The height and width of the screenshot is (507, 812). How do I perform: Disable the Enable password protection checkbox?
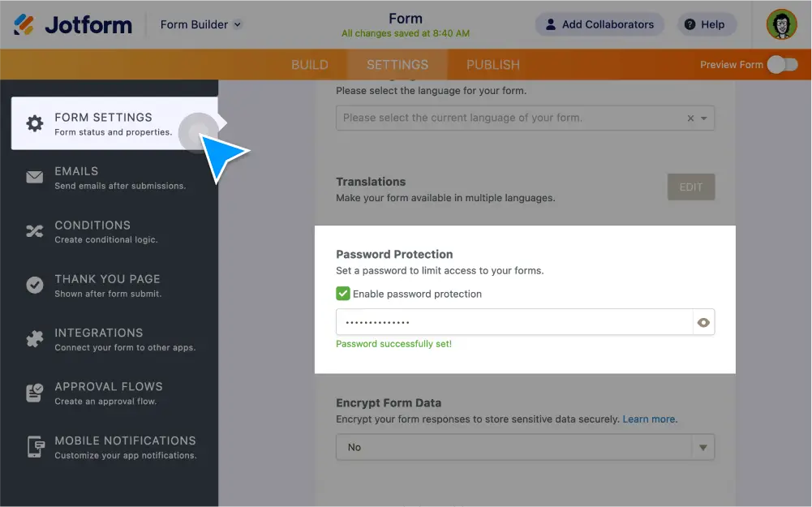(343, 294)
